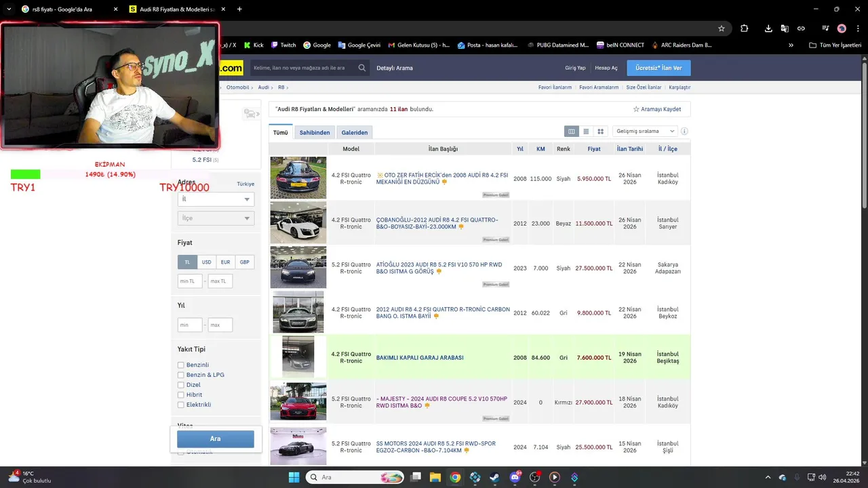
Task: Open Chrome downloads icon
Action: point(768,28)
